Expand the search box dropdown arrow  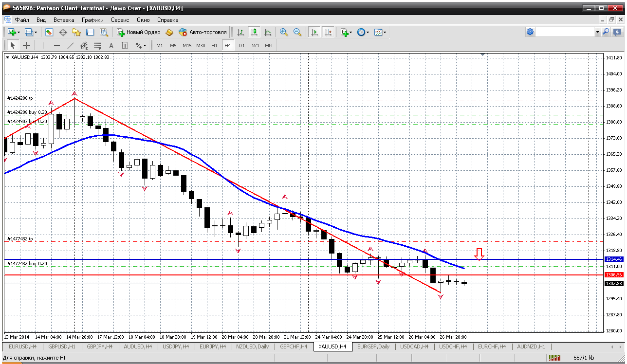tap(598, 32)
